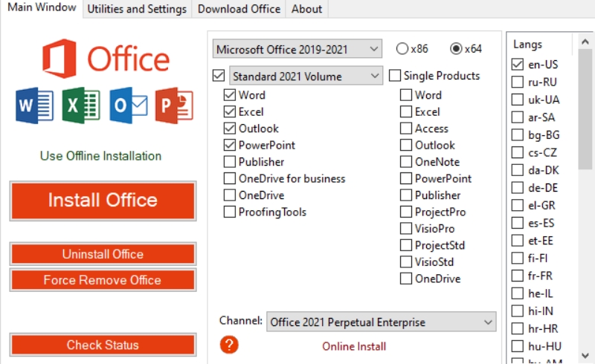The width and height of the screenshot is (595, 364).
Task: Open the About tab
Action: click(x=306, y=9)
